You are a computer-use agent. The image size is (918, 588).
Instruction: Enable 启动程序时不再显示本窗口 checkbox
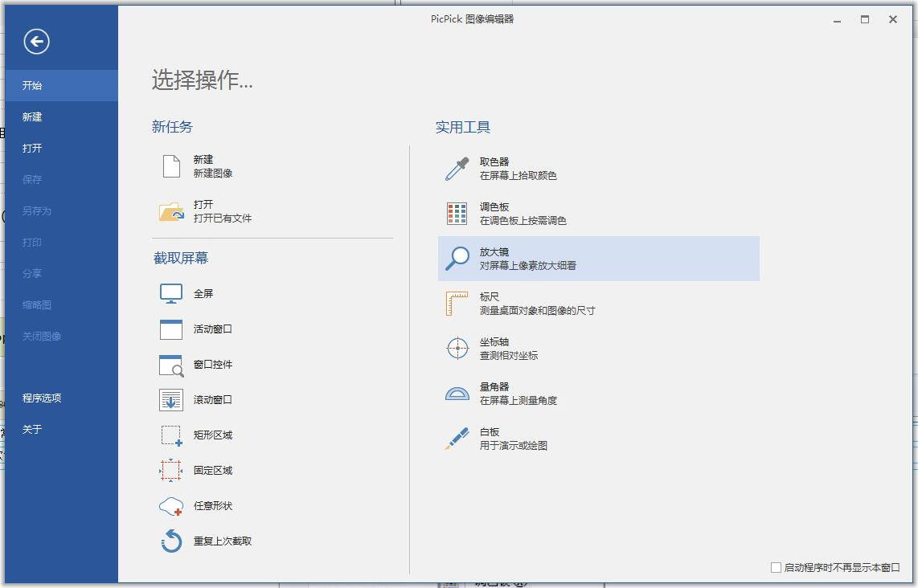[775, 566]
